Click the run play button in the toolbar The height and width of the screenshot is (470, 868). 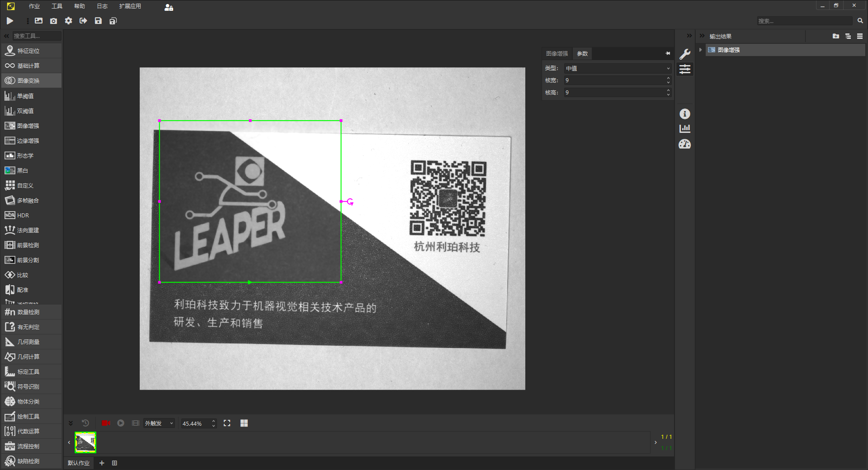(x=9, y=21)
